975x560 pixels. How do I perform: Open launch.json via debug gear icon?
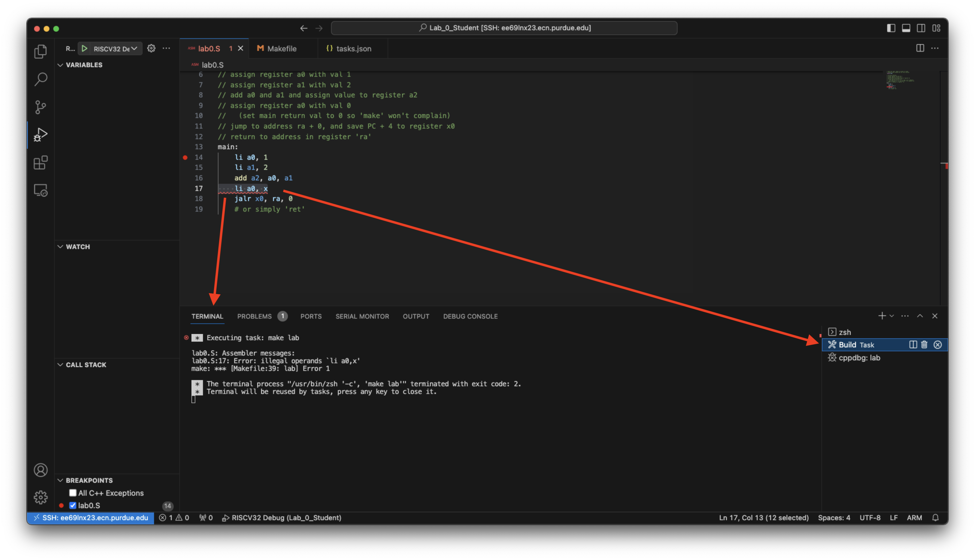click(151, 48)
